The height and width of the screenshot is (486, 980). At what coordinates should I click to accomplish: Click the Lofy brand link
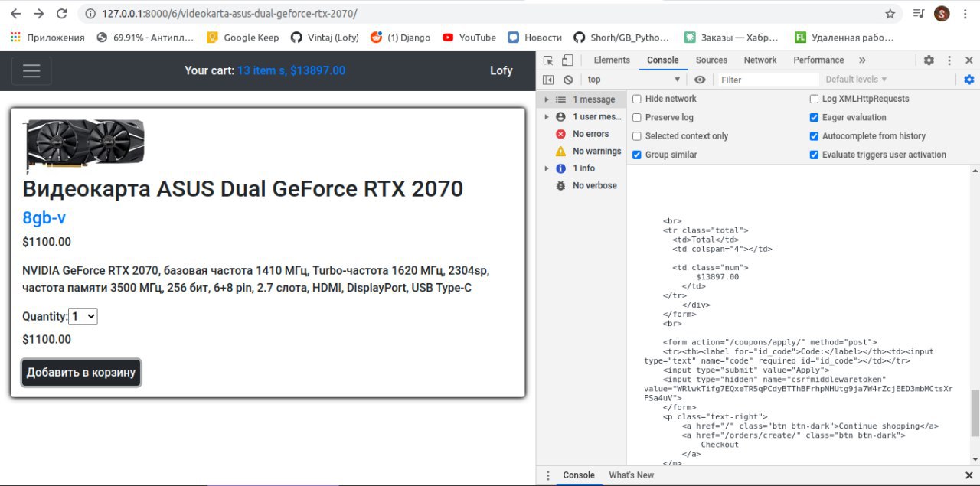click(501, 70)
